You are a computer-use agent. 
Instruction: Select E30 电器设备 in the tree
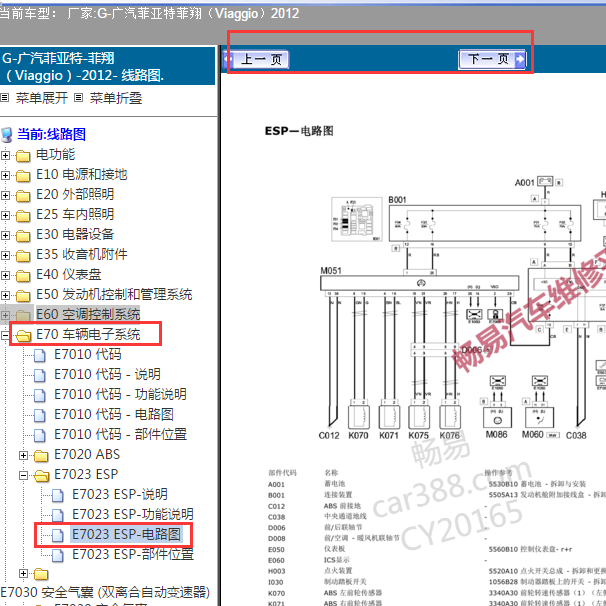(75, 235)
